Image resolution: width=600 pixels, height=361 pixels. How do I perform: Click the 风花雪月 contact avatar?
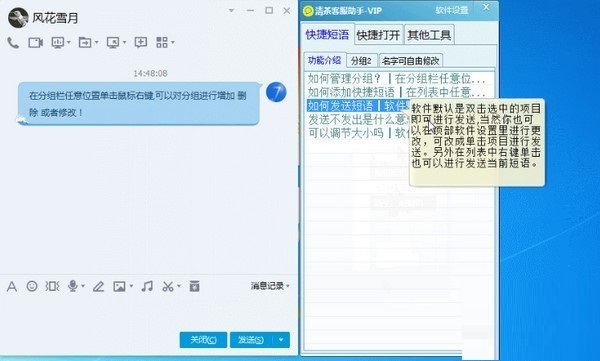coord(18,18)
